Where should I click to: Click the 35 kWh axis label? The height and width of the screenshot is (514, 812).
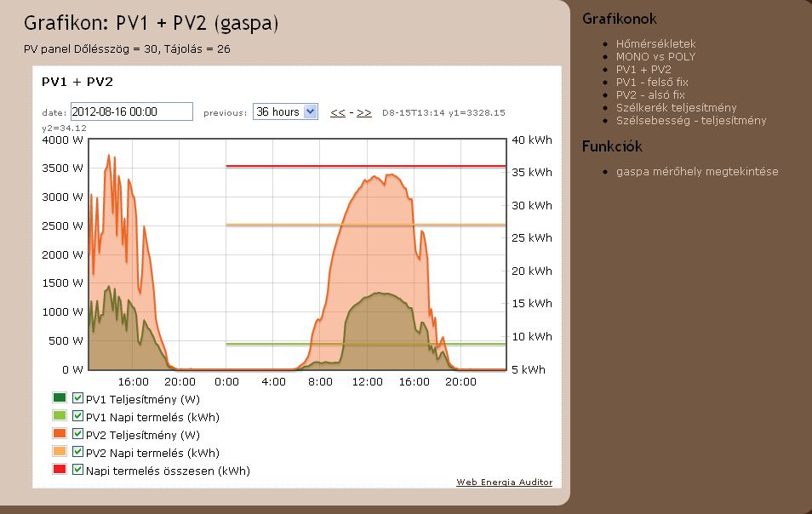coord(532,173)
